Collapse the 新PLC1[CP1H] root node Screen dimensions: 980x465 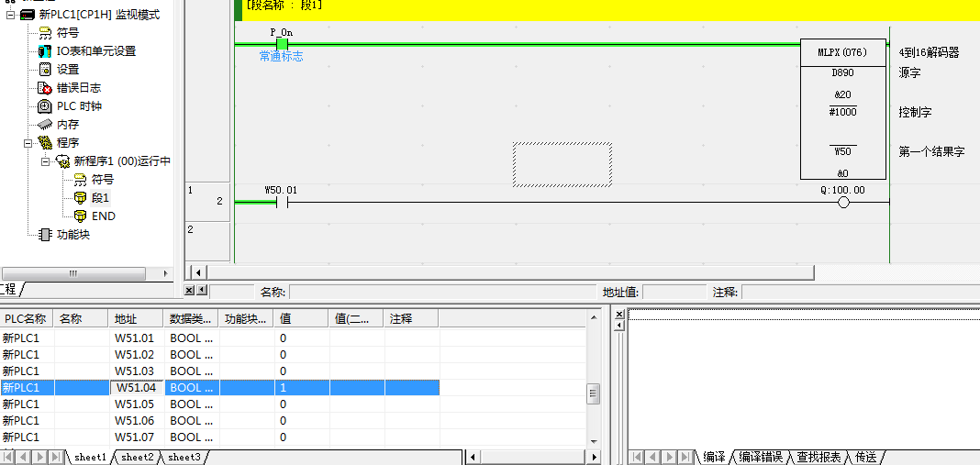11,15
